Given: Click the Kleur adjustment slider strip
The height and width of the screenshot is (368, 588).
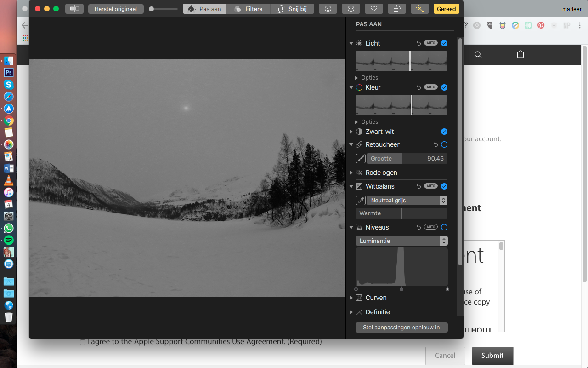Looking at the screenshot, I should [x=401, y=105].
